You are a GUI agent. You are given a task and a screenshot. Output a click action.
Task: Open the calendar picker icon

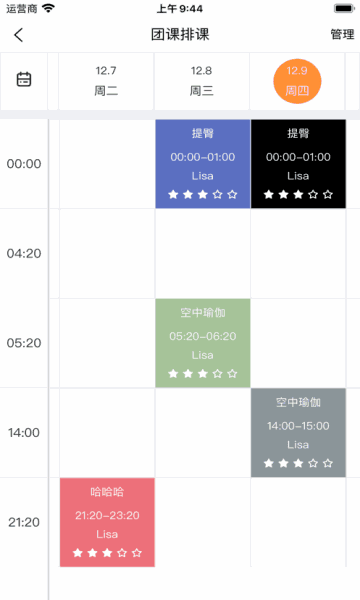point(24,80)
